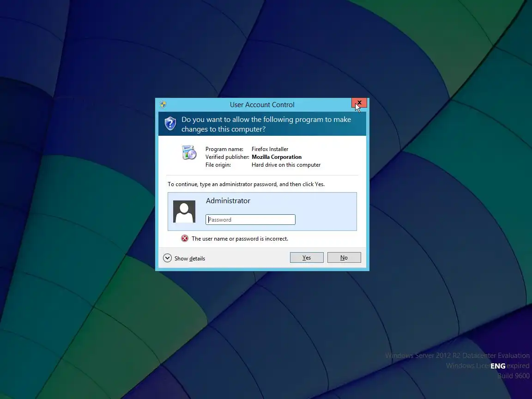The image size is (532, 399).
Task: Click the Mozilla Corporation publisher text
Action: click(x=277, y=157)
